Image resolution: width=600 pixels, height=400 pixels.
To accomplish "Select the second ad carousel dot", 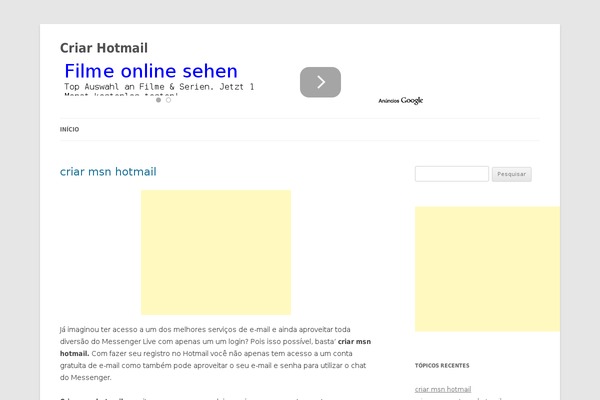I will pos(168,100).
